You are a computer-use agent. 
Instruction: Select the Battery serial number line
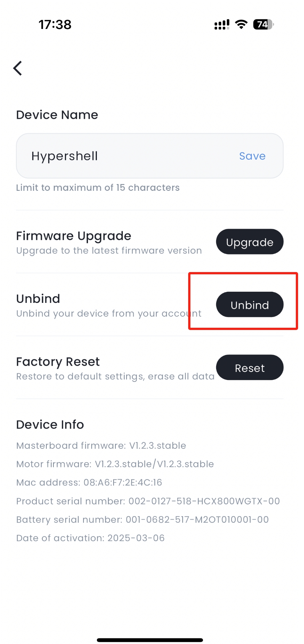(142, 520)
